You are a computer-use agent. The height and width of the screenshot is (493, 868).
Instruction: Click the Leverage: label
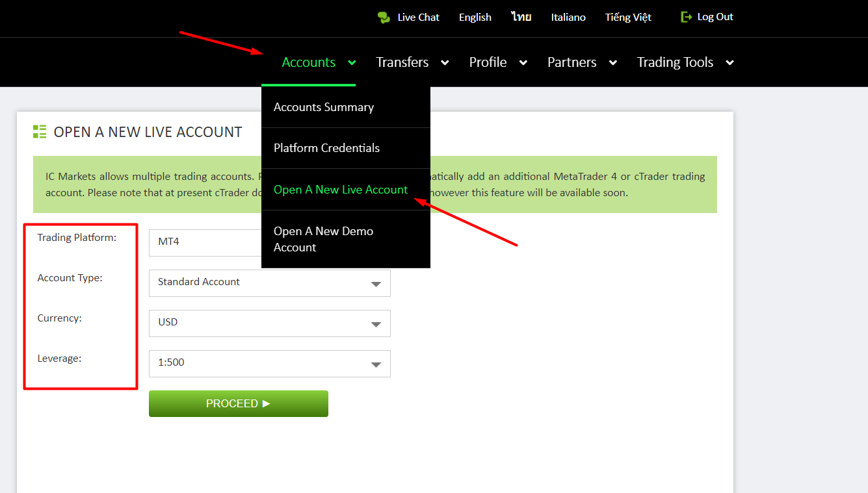pyautogui.click(x=59, y=359)
